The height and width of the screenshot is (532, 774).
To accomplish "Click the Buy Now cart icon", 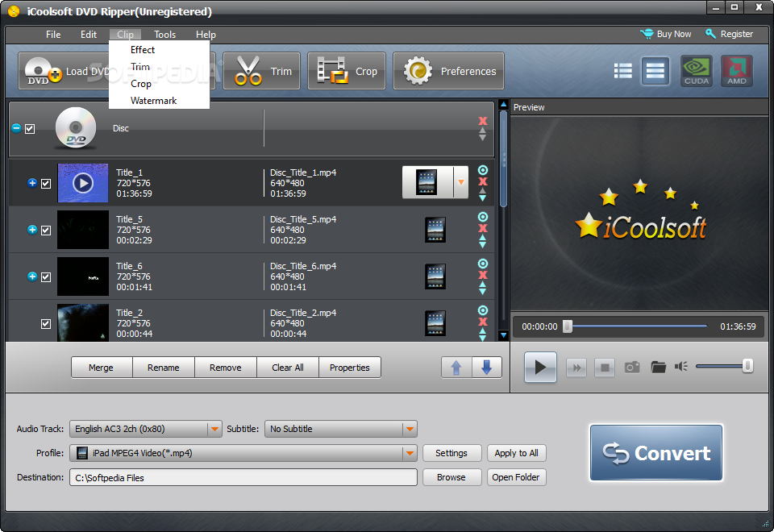I will pyautogui.click(x=647, y=34).
